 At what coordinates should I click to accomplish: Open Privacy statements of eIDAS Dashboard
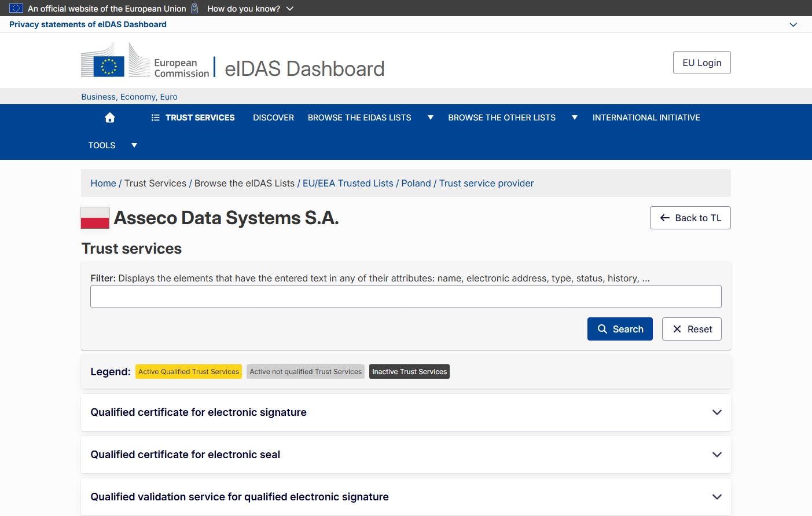point(88,24)
